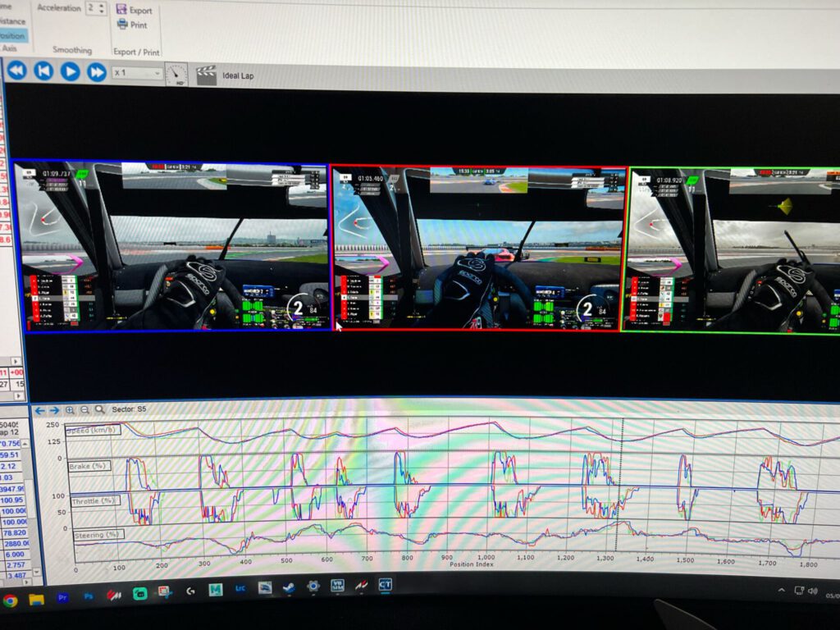
Task: Select the red-bordered center onboard video
Action: (478, 249)
